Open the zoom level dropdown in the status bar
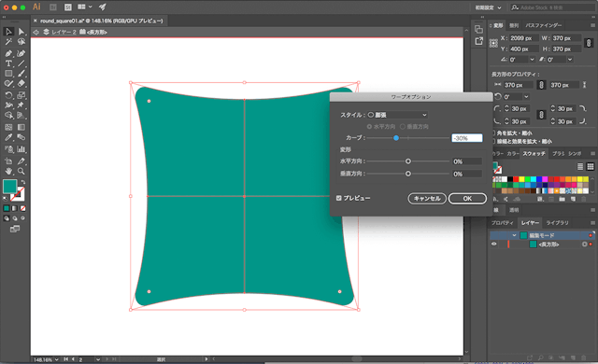The height and width of the screenshot is (364, 598). tap(56, 359)
